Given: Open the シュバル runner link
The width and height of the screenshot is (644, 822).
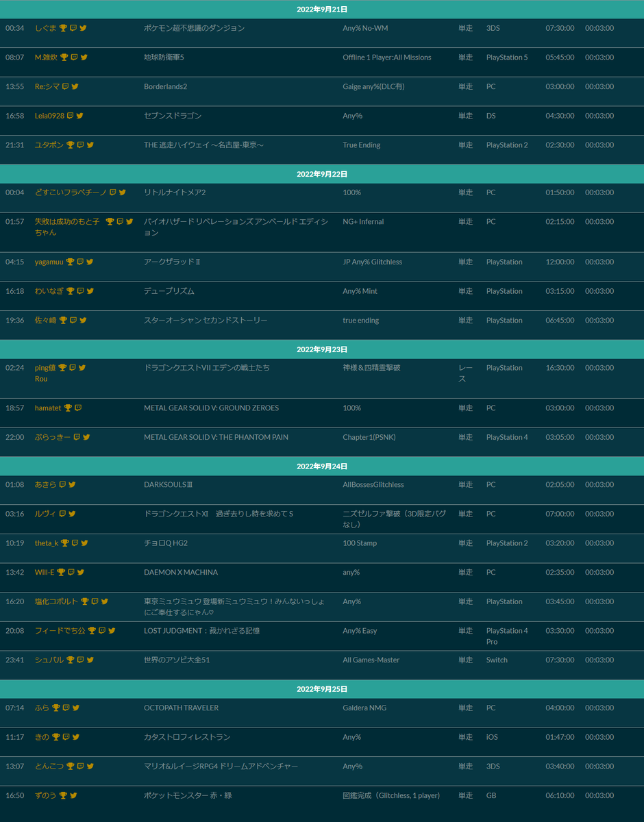Looking at the screenshot, I should [49, 660].
